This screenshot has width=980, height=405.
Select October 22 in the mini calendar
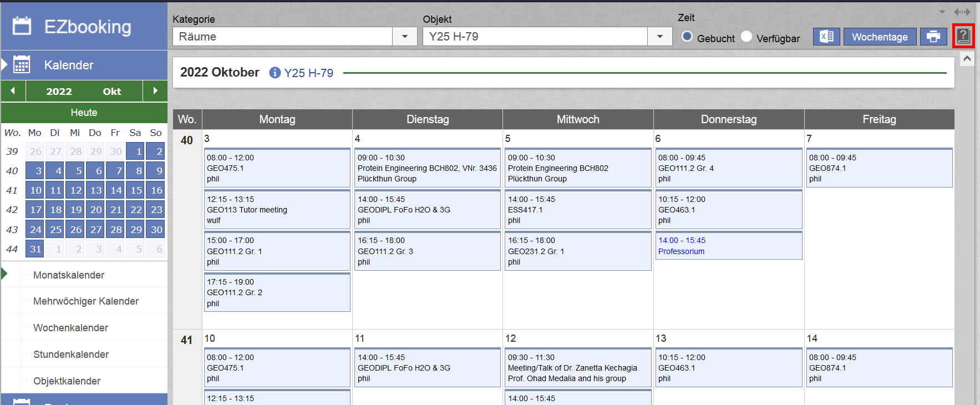[136, 210]
